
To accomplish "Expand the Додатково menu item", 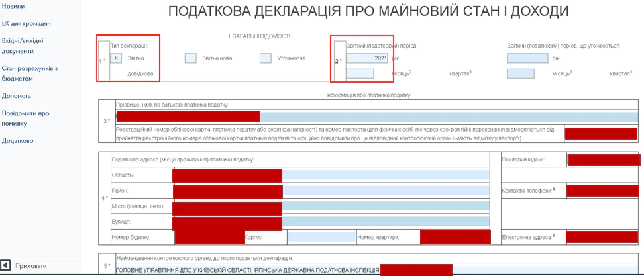I will pos(18,140).
